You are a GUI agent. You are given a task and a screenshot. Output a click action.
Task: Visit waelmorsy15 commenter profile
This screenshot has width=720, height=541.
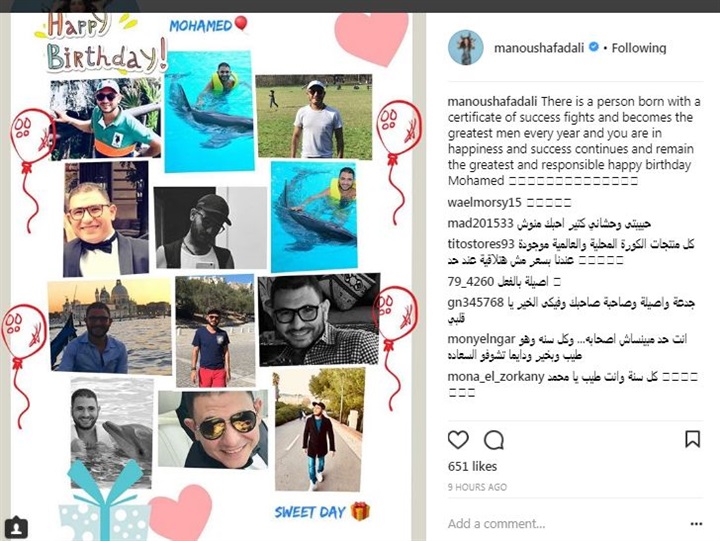coord(484,203)
